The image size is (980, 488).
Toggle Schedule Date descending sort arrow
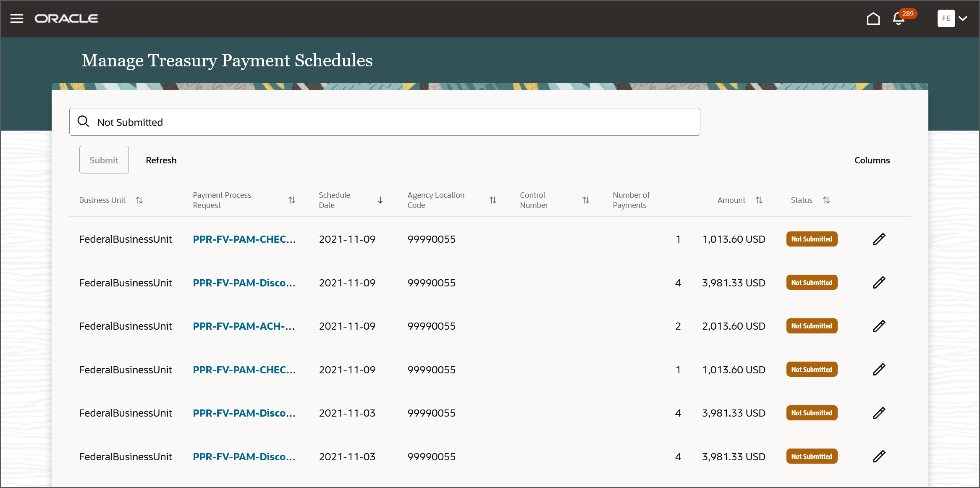380,200
